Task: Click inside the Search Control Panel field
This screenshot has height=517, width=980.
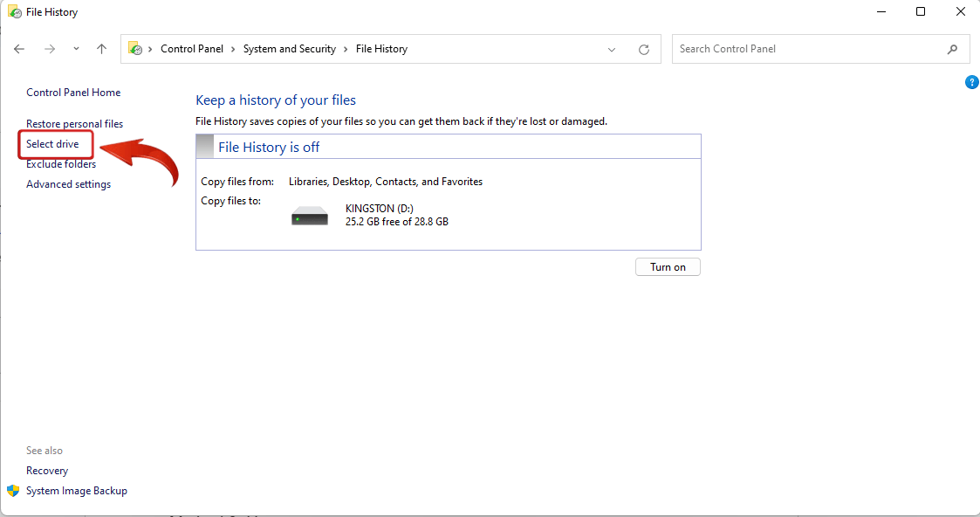Action: (x=785, y=49)
